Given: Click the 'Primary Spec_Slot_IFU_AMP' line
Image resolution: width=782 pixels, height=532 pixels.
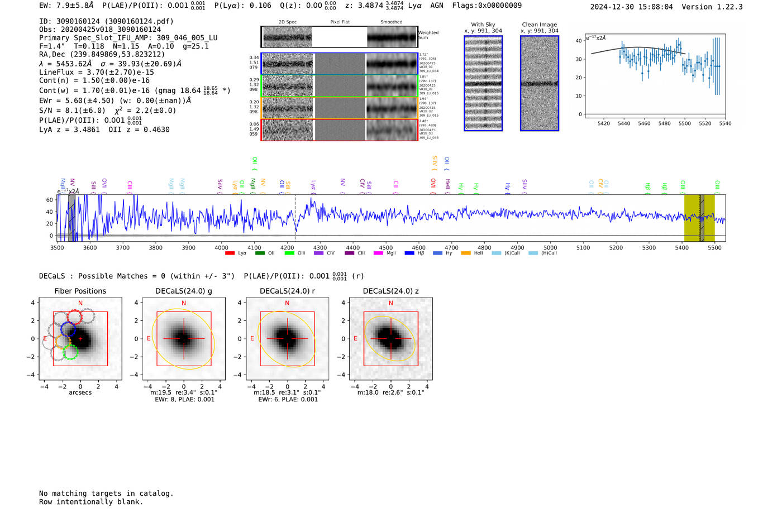Looking at the screenshot, I should 128,38.
